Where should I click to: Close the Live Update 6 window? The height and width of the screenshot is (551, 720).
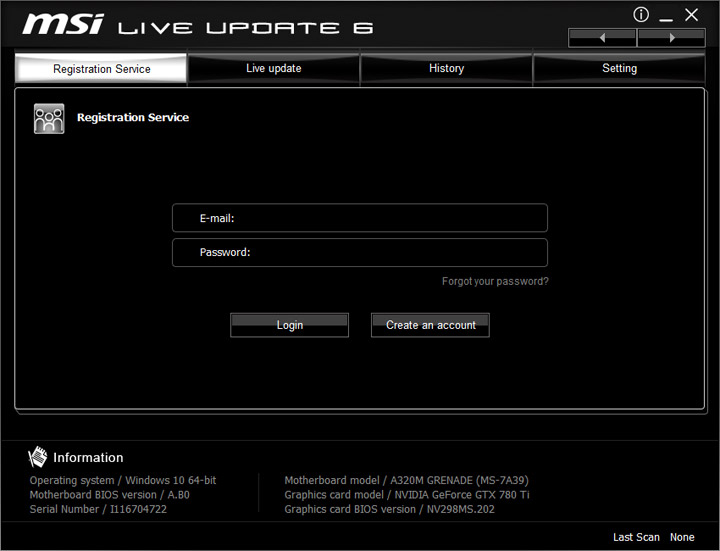point(692,15)
